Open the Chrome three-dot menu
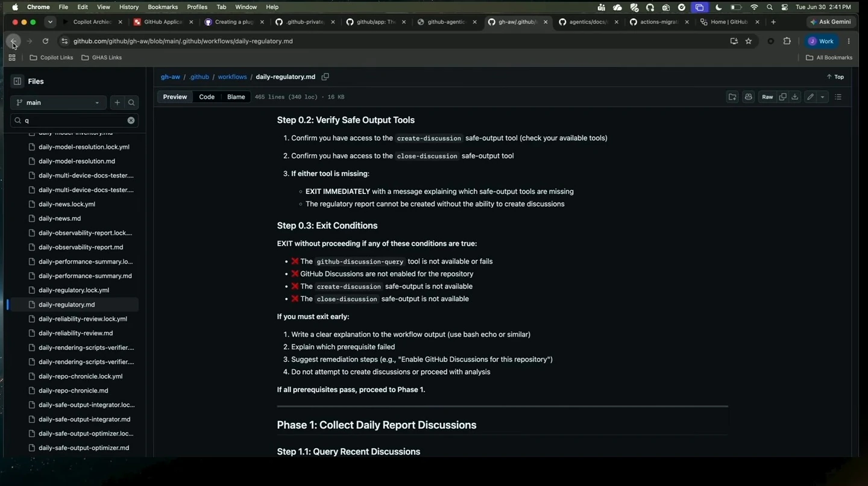 (849, 41)
